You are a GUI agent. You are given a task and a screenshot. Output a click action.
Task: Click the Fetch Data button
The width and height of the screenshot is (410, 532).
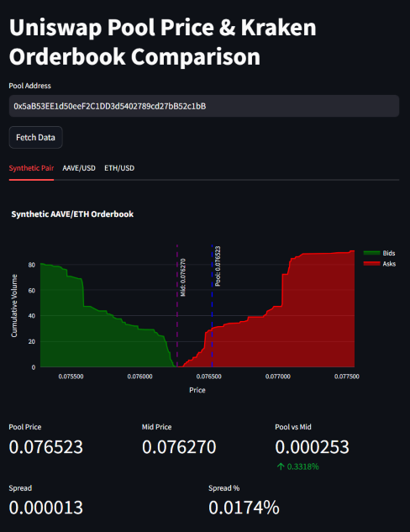pos(35,137)
